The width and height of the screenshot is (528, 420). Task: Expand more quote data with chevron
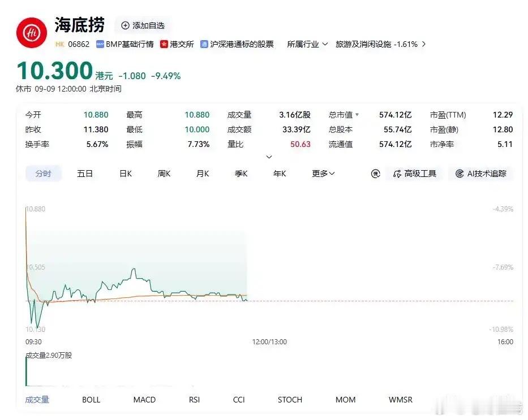coord(269,157)
